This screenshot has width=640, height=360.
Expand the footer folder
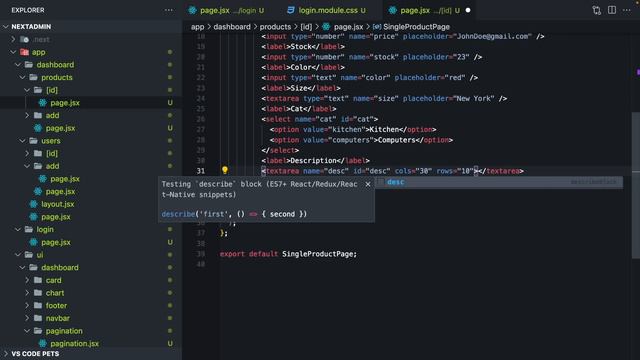(x=27, y=306)
